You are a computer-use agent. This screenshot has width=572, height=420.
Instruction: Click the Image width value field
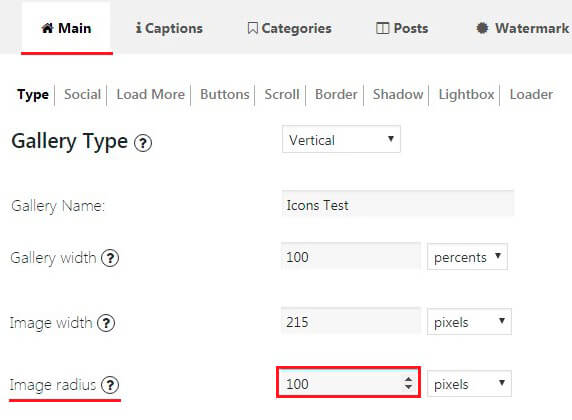click(351, 321)
